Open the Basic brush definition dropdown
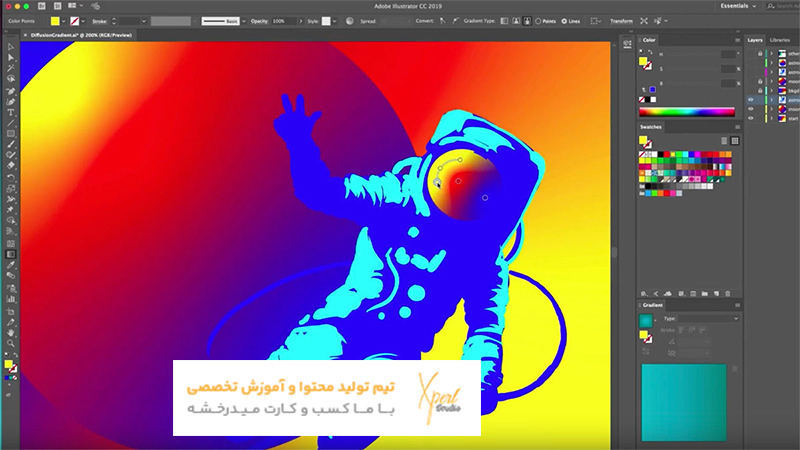The image size is (800, 450). point(244,21)
